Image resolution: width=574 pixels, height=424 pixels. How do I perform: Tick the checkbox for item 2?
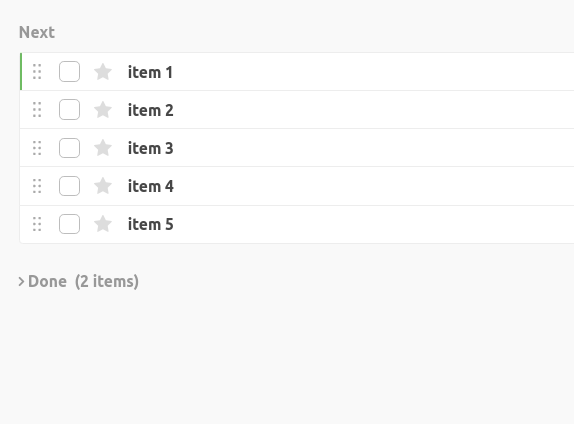pos(70,109)
